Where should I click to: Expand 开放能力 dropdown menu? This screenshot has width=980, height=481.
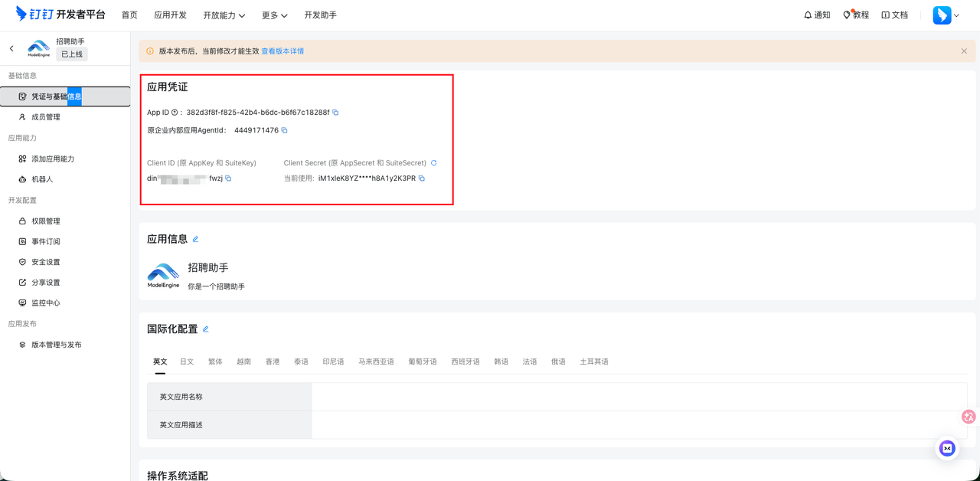click(x=224, y=15)
